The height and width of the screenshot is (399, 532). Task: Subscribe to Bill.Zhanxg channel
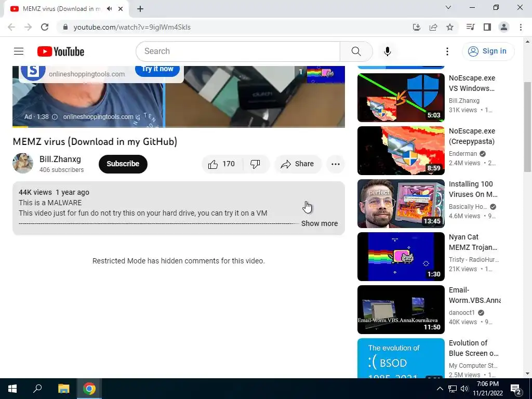pyautogui.click(x=123, y=164)
